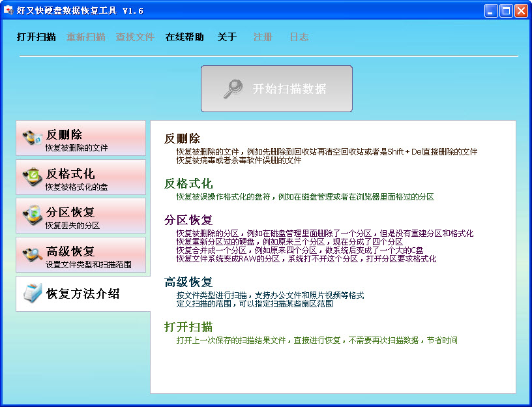Click the 反格式化 unformat disk icon

click(x=32, y=177)
